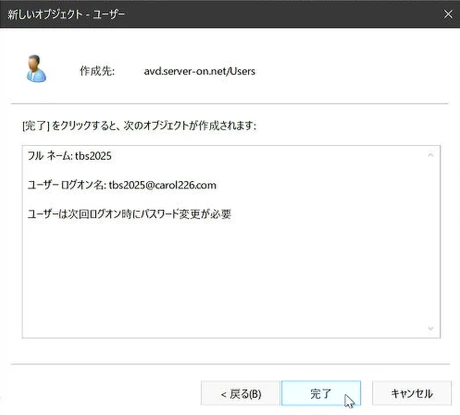Viewport: 460px width, 415px height.
Task: Close the 新しいオブジェクト - ユーザー dialog
Action: click(x=448, y=14)
